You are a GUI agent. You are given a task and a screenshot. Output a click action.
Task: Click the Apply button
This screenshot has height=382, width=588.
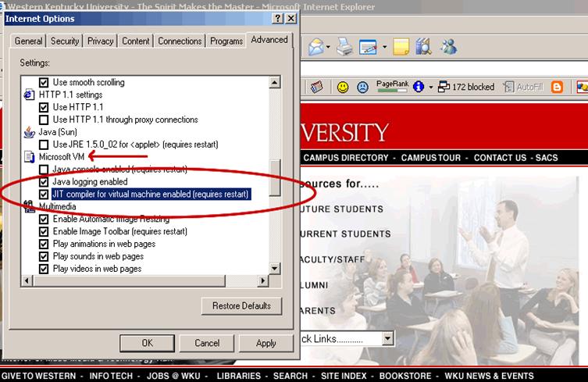(x=265, y=343)
